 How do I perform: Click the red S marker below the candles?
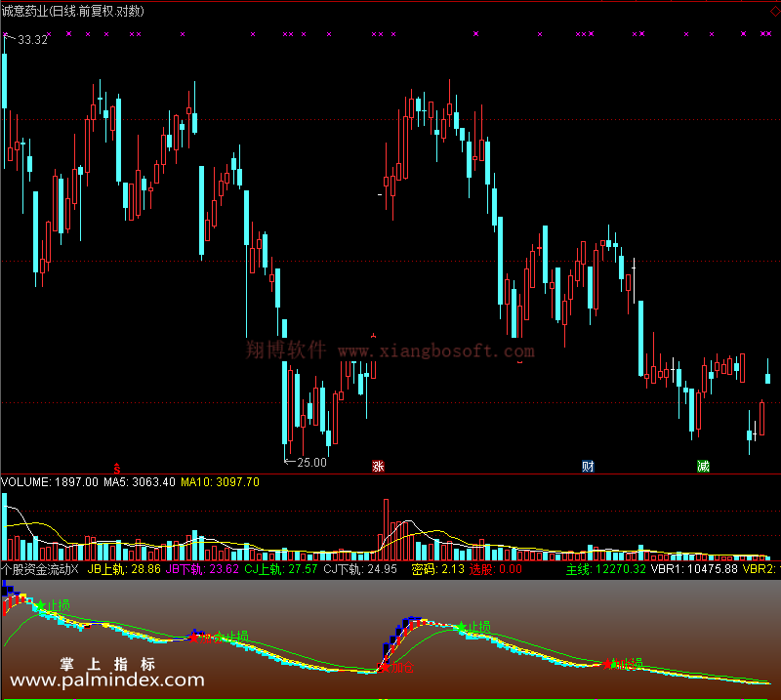pyautogui.click(x=116, y=468)
